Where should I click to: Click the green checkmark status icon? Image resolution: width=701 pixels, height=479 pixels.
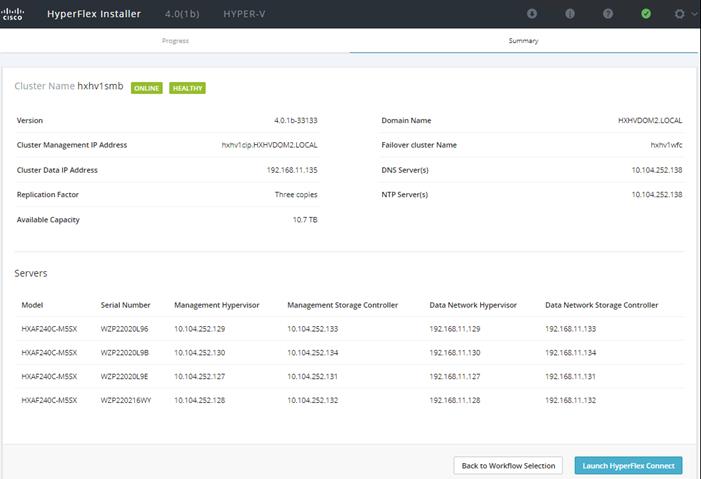coord(646,14)
